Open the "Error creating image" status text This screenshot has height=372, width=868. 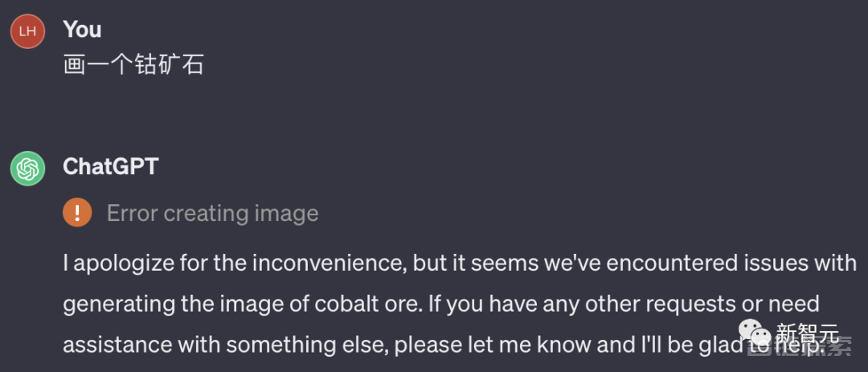212,213
